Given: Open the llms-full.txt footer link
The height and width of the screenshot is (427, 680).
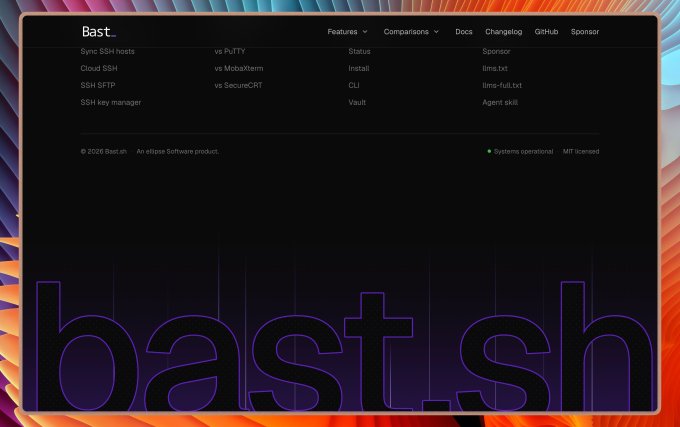Looking at the screenshot, I should pos(502,85).
